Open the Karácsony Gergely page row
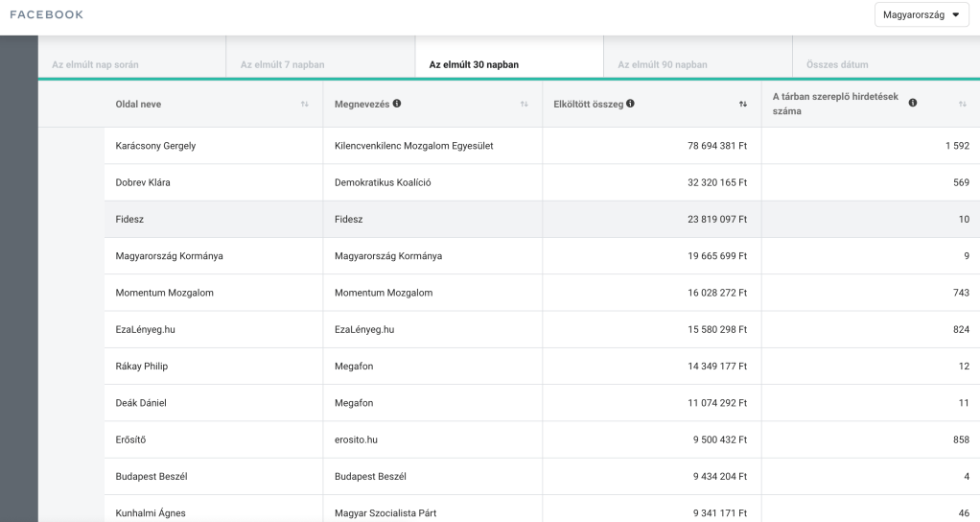Image resolution: width=980 pixels, height=522 pixels. coord(155,146)
